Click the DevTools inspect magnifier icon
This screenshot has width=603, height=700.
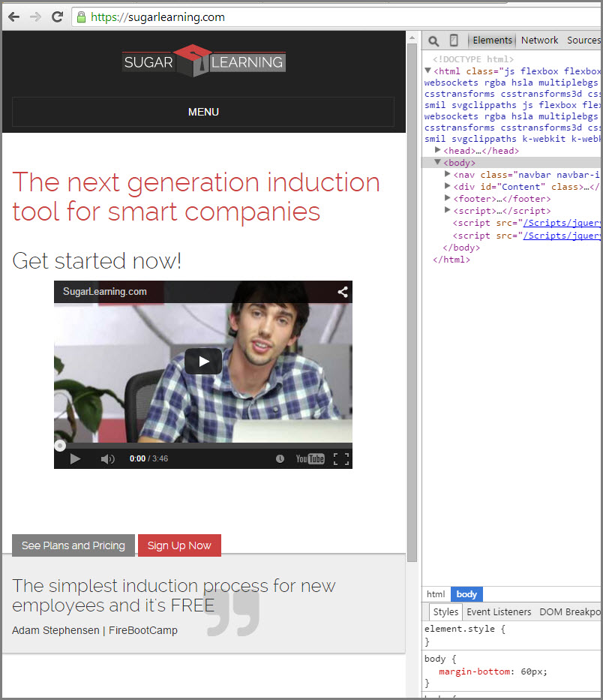(433, 41)
